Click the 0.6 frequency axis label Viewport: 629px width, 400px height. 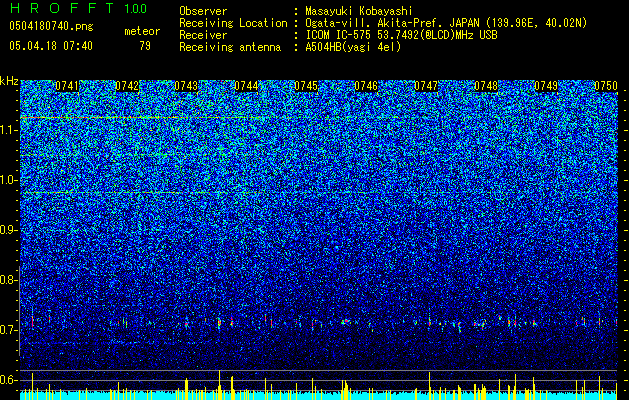pyautogui.click(x=8, y=380)
